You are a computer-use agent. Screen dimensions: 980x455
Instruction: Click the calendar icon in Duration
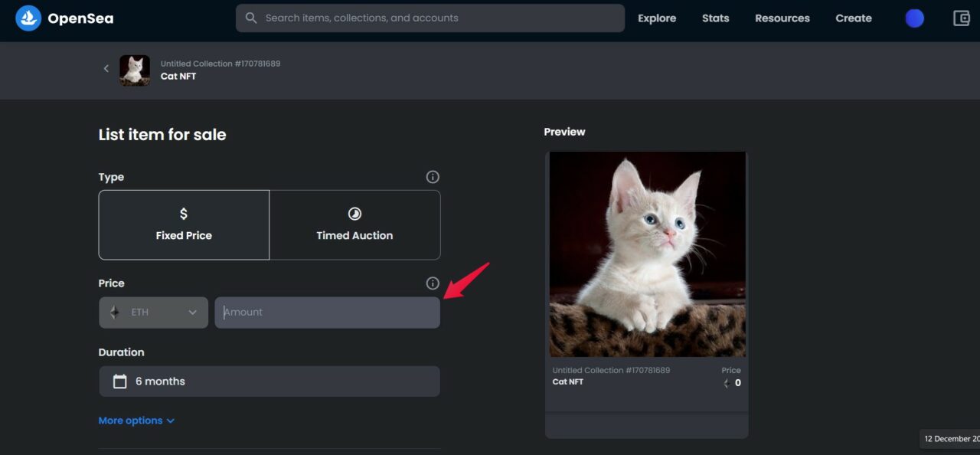click(x=119, y=381)
